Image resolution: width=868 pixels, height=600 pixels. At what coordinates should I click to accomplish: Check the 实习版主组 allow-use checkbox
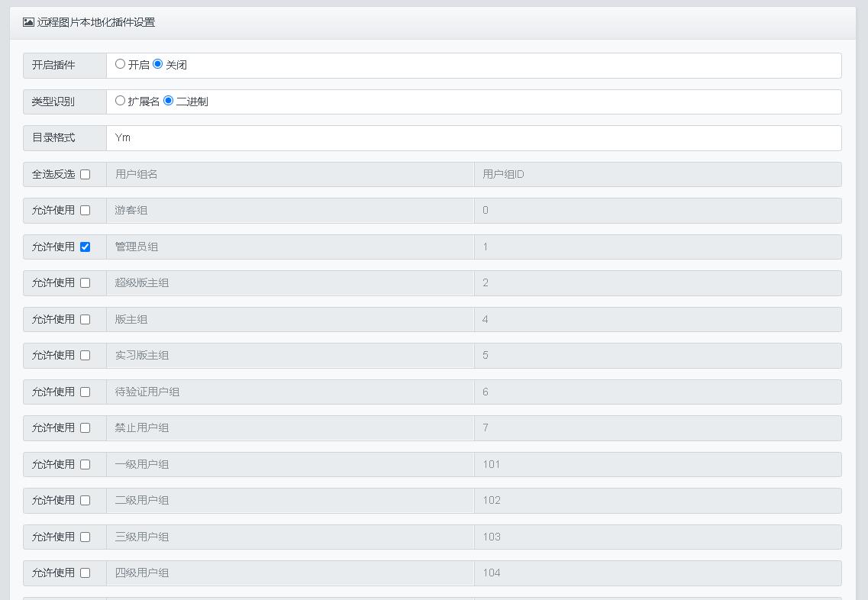[x=86, y=356]
